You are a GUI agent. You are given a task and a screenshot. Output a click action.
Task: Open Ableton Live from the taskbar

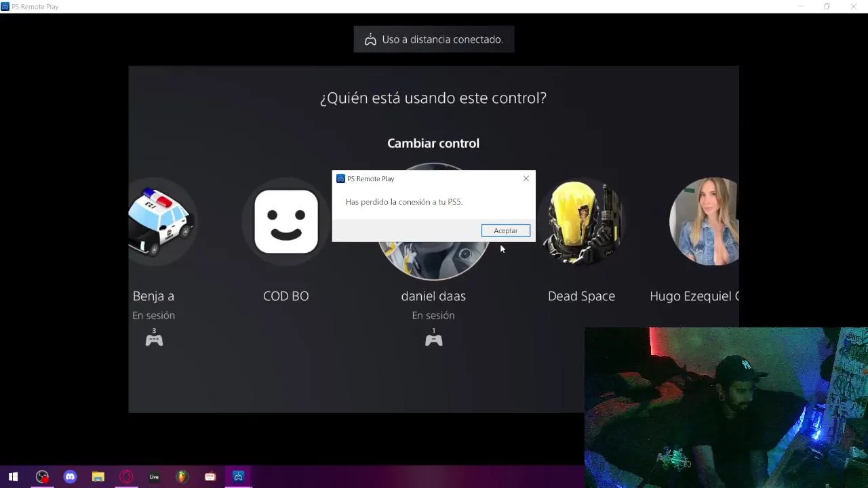tap(154, 476)
